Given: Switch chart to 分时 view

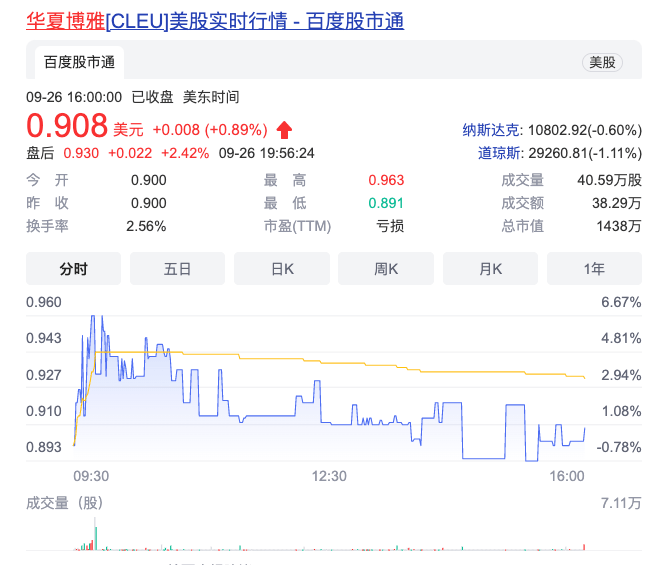Looking at the screenshot, I should [x=74, y=269].
